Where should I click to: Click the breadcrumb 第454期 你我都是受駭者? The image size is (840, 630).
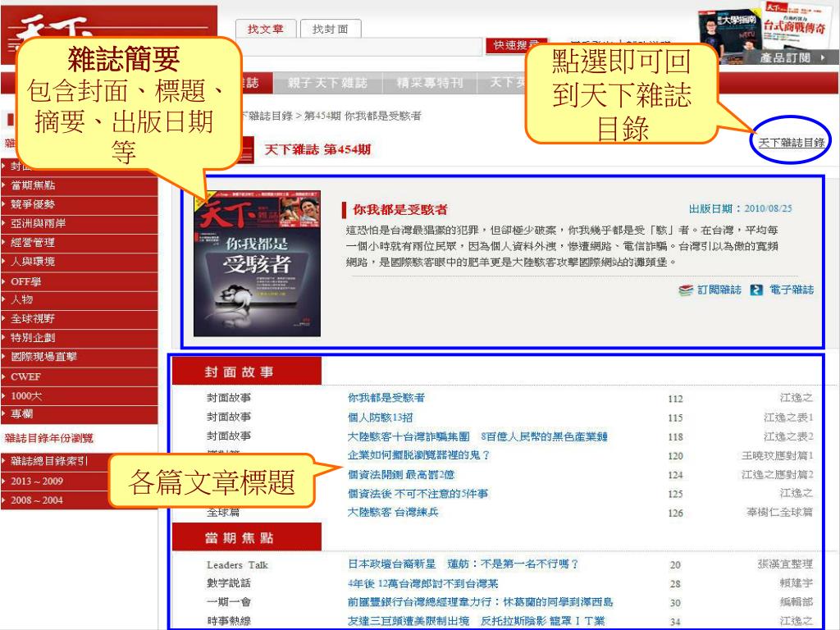click(x=363, y=116)
